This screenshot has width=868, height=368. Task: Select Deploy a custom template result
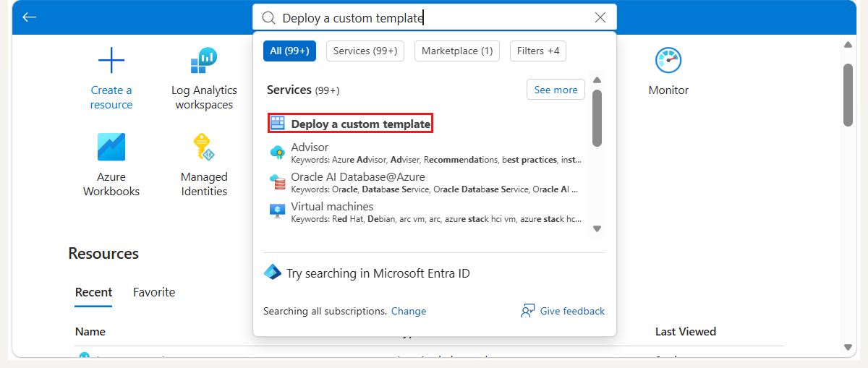point(351,124)
